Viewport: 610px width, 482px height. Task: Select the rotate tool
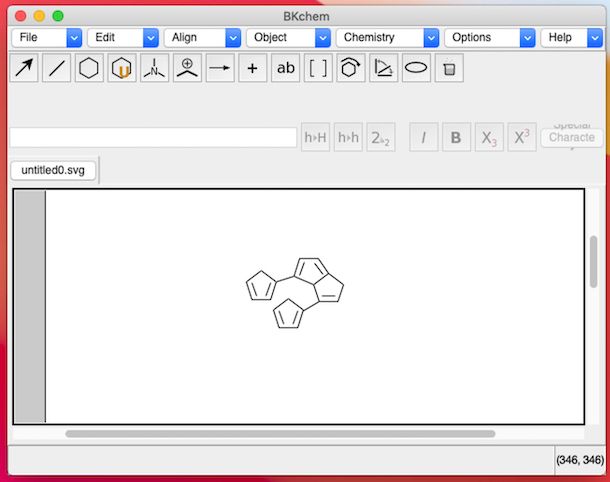351,68
